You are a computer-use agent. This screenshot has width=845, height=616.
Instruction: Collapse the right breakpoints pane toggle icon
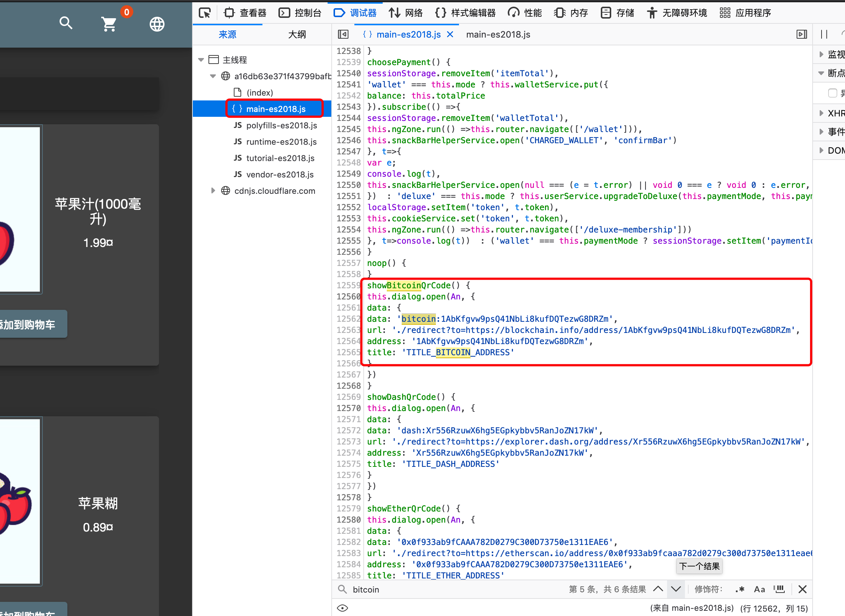point(801,35)
